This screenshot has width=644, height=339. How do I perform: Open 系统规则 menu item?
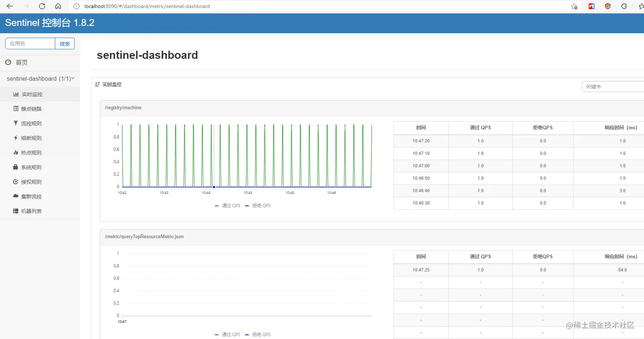coord(32,167)
